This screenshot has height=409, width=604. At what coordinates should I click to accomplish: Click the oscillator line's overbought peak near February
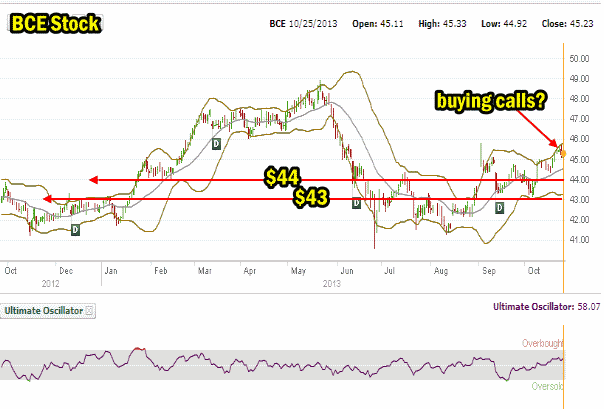click(x=138, y=349)
